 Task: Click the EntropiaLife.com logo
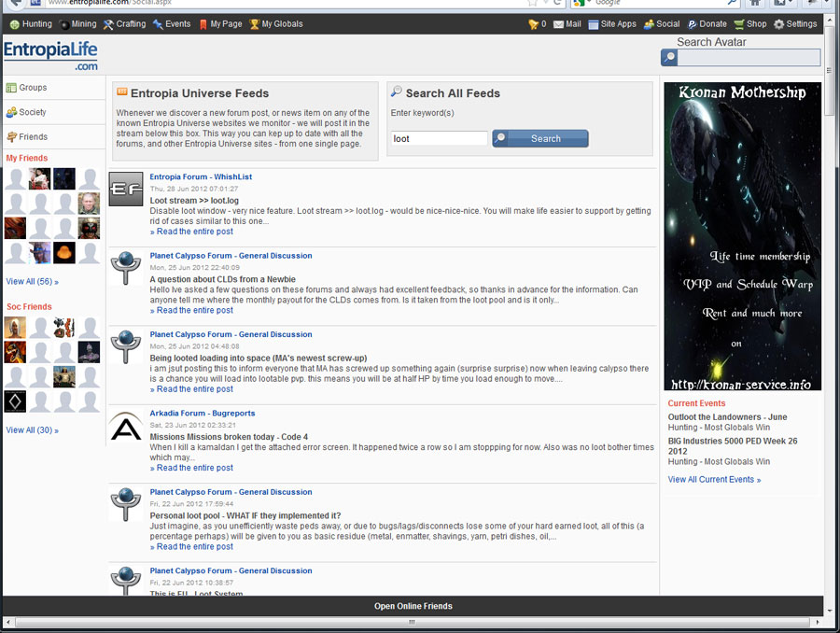click(50, 56)
